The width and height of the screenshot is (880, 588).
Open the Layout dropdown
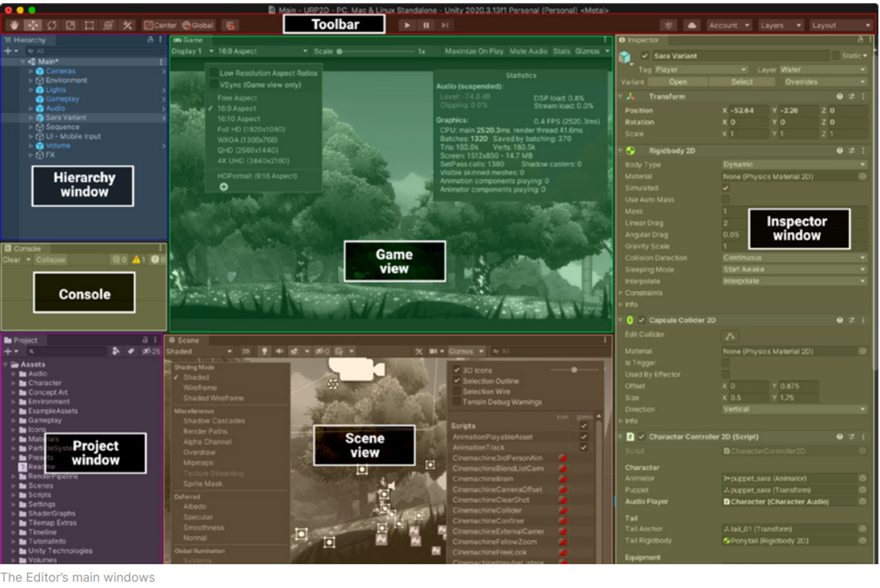[x=841, y=25]
